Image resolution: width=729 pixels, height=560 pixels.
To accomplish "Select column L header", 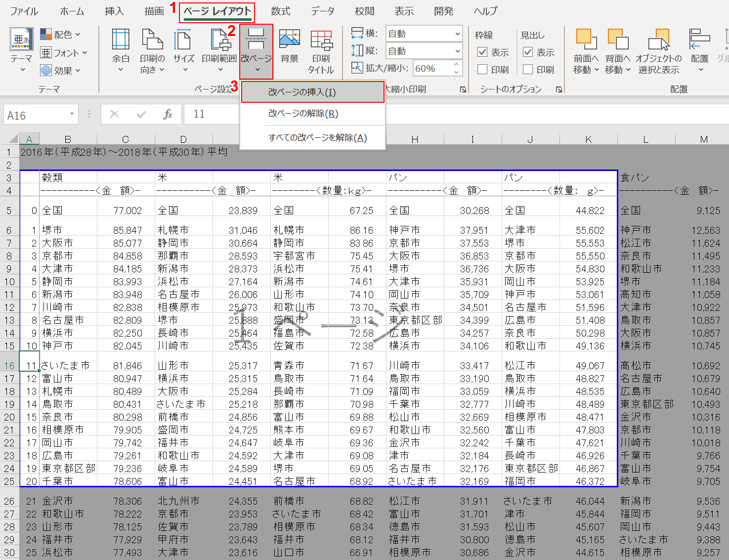I will (x=646, y=139).
